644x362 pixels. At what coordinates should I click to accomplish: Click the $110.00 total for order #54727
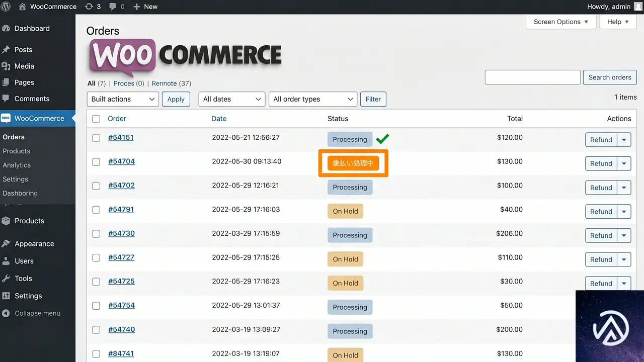coord(510,257)
